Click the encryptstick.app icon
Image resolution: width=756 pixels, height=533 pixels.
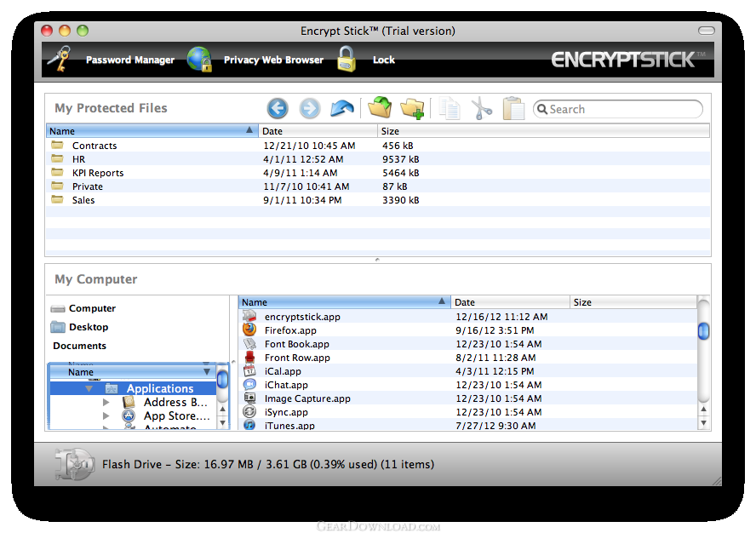tap(249, 317)
